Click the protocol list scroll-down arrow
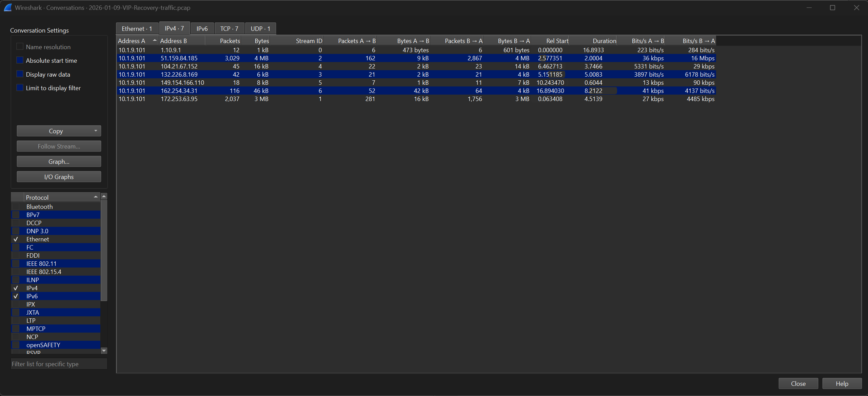 tap(104, 351)
